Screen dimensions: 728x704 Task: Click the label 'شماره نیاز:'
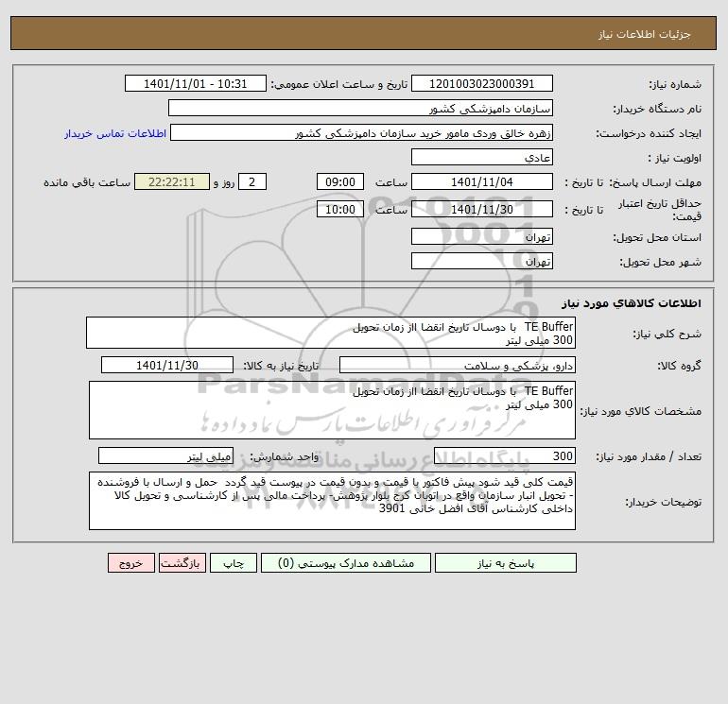click(x=675, y=84)
